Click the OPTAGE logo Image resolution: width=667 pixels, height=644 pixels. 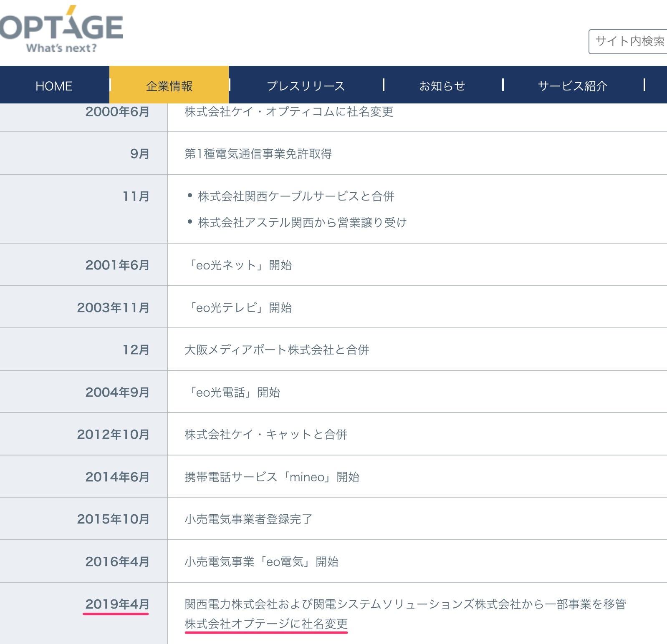point(61,29)
